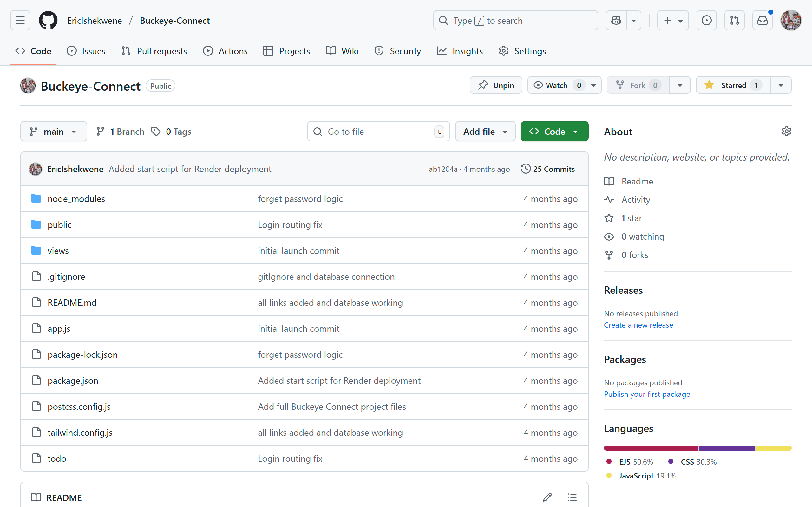The height and width of the screenshot is (507, 812).
Task: View the 25 Commits history
Action: pyautogui.click(x=547, y=169)
